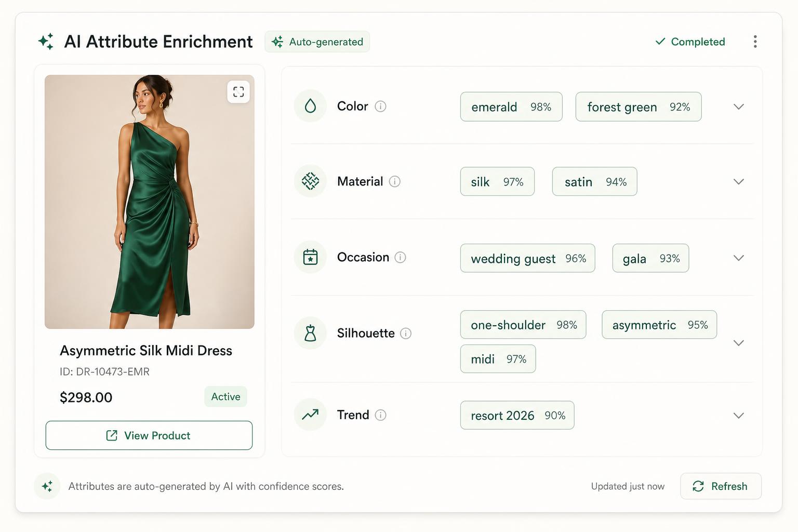This screenshot has height=532, width=798.
Task: Click the Occasion info icon
Action: coord(400,257)
